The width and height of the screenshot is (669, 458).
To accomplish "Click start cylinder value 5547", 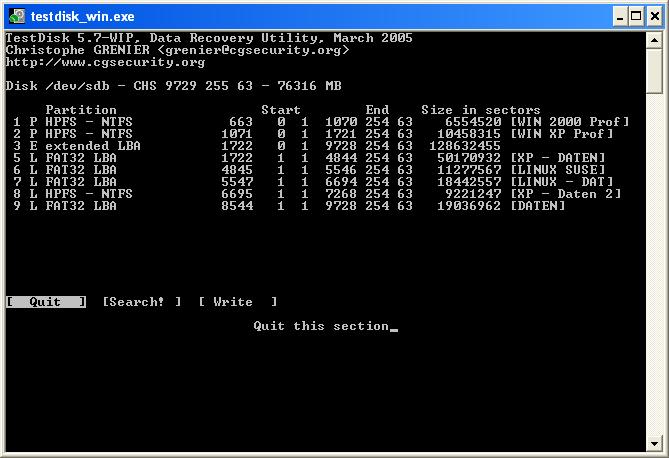I will pos(237,181).
